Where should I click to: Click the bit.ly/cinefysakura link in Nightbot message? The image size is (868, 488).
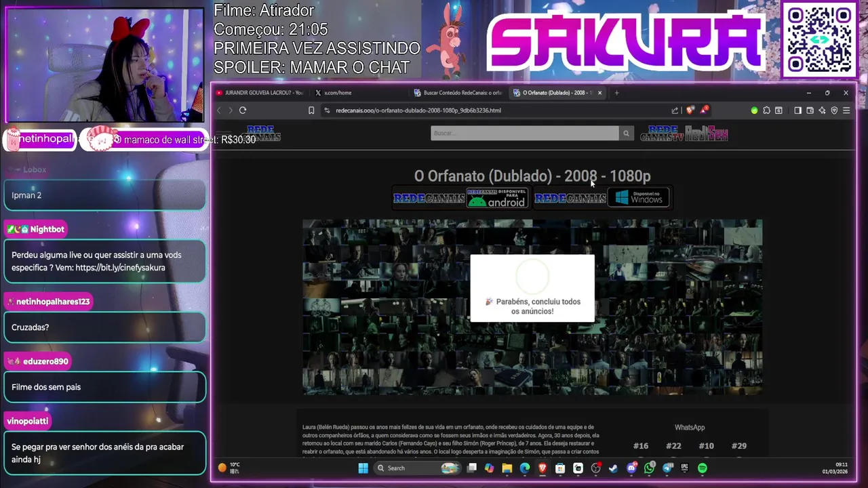point(120,268)
